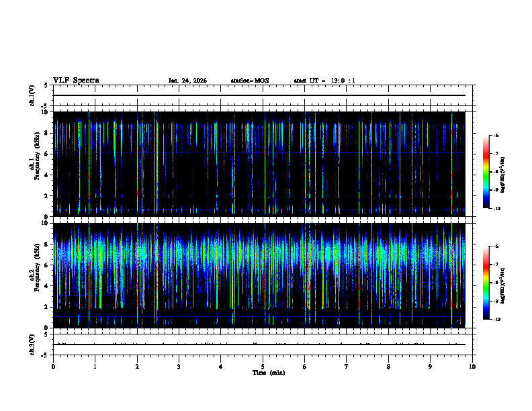Click the "ch.3(V)" axis label

32,345
